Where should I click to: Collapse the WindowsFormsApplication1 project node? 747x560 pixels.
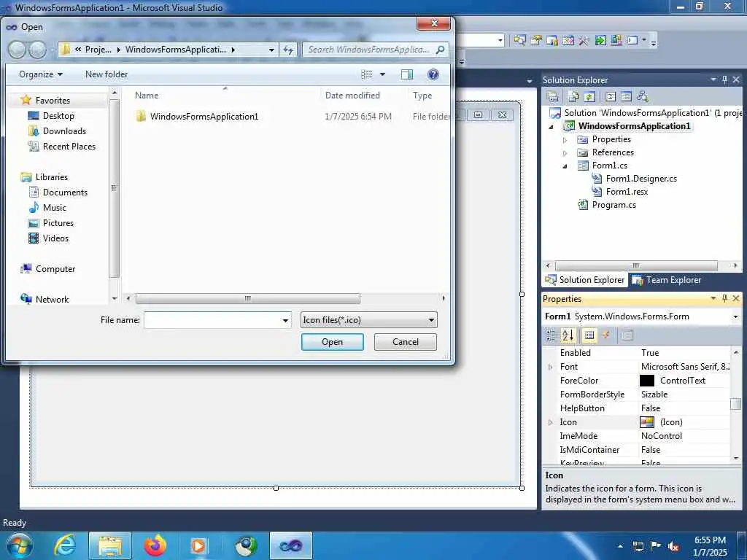551,127
